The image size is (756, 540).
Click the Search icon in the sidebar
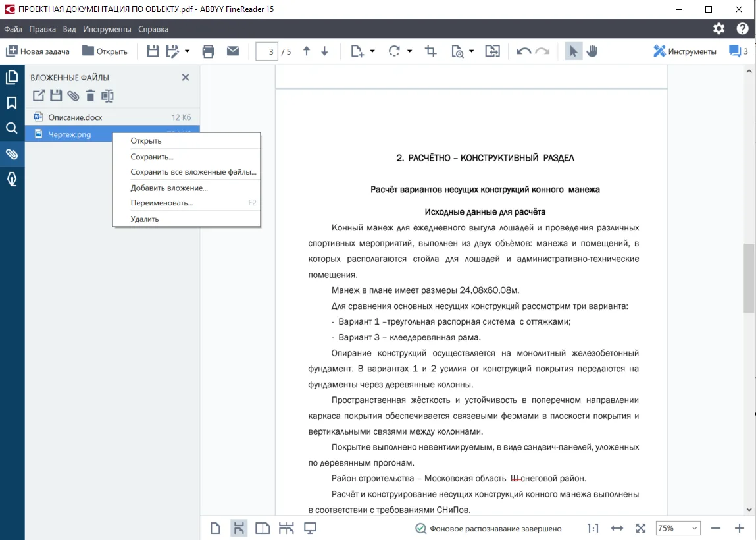pos(12,128)
